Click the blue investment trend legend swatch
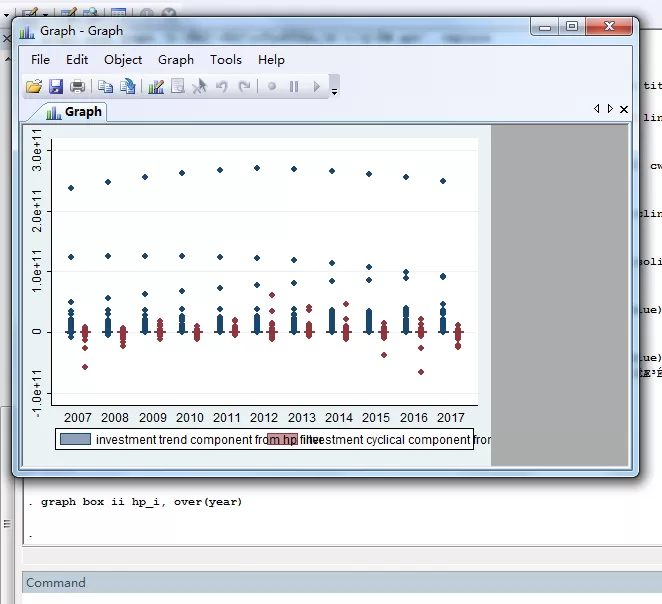The image size is (662, 604). tap(75, 439)
